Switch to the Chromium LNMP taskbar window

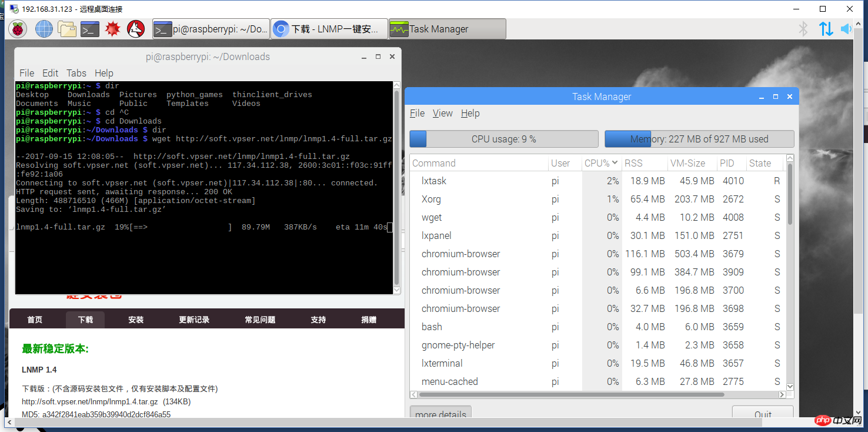329,29
